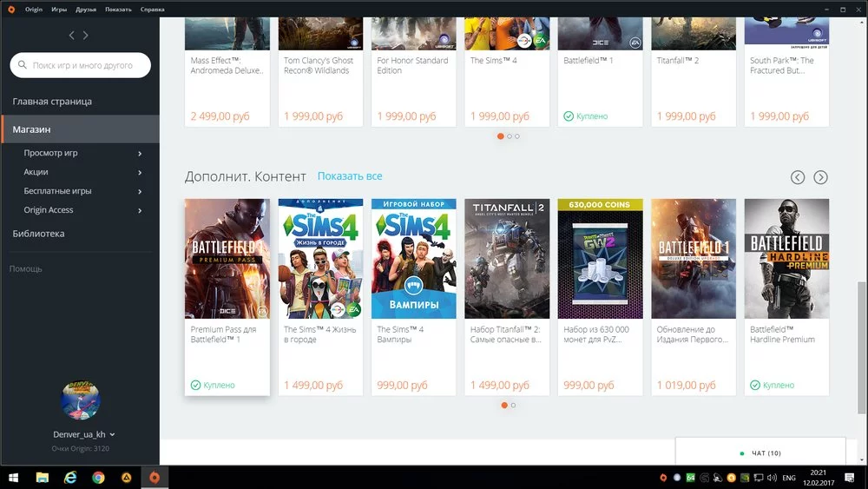Viewport: 868px width, 489px height.
Task: Click the network tray icon
Action: pos(759,478)
